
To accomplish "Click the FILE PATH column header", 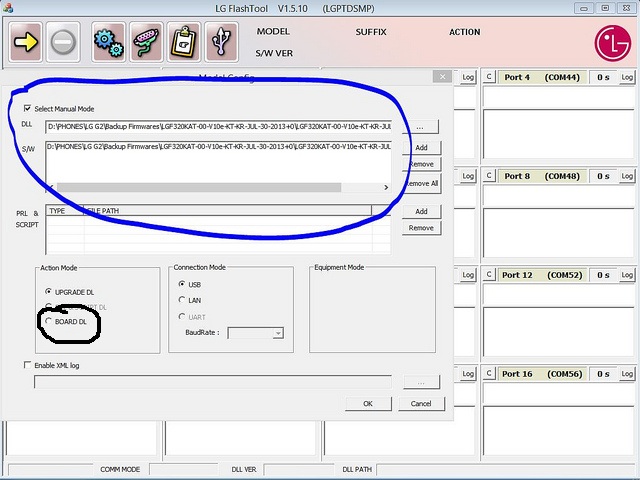I will 227,211.
